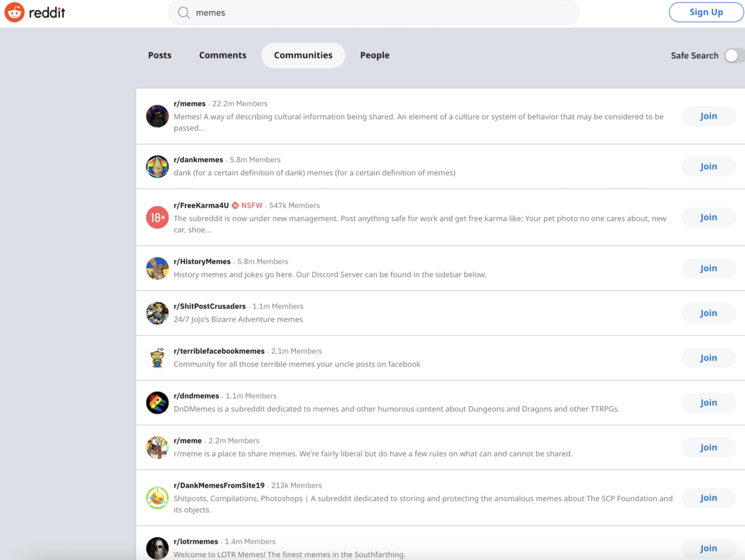
Task: Open r/dndmemes community avatar
Action: [157, 403]
